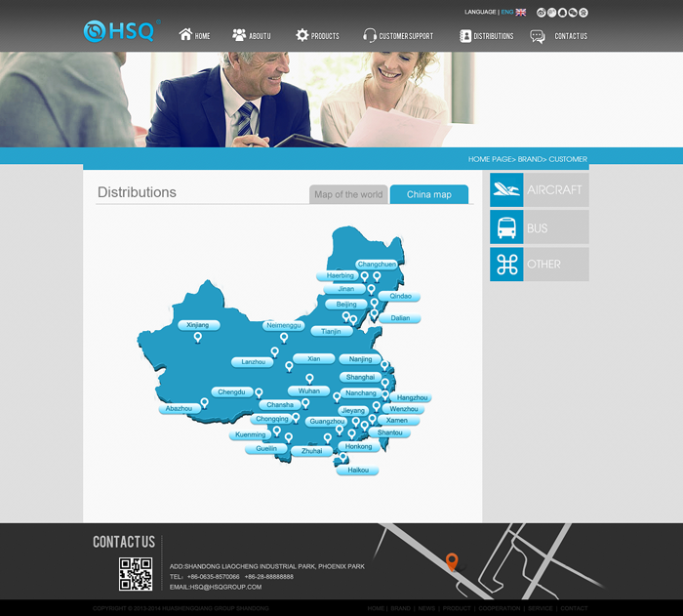Viewport: 683px width, 616px height.
Task: Click the map pin above Haikou
Action: 343,457
